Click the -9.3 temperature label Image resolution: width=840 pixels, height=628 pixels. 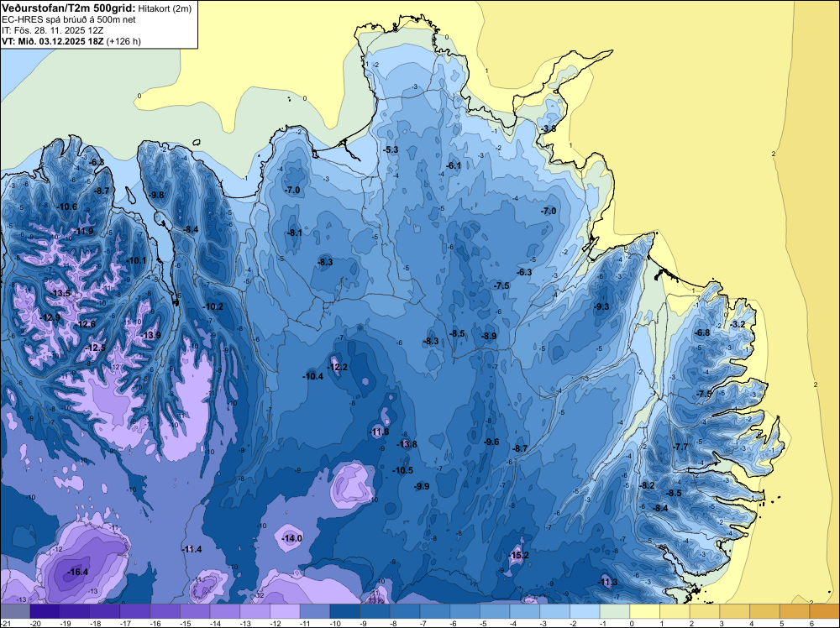pos(601,306)
